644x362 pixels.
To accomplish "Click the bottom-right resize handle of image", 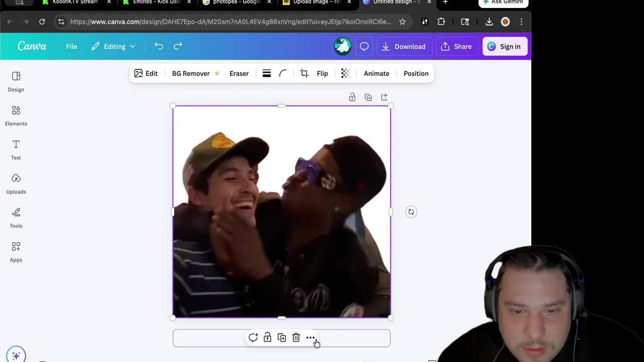I will (x=391, y=317).
